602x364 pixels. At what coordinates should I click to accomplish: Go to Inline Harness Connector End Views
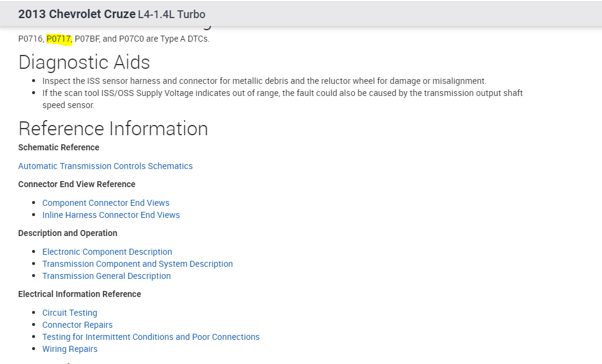pos(111,215)
